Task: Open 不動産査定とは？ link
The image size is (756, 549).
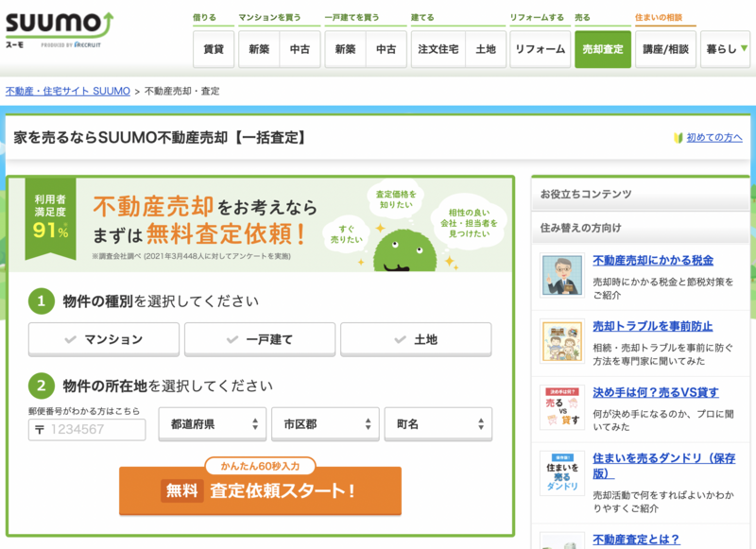Action: pyautogui.click(x=636, y=540)
